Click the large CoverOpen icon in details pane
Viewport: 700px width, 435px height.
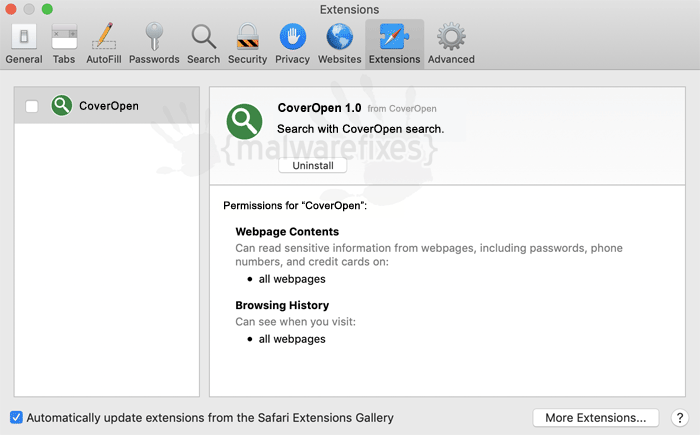[244, 121]
